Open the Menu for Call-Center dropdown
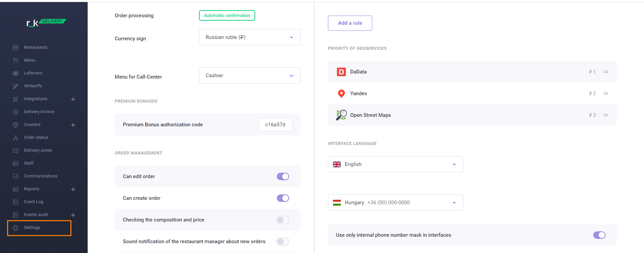The width and height of the screenshot is (644, 253). point(250,76)
